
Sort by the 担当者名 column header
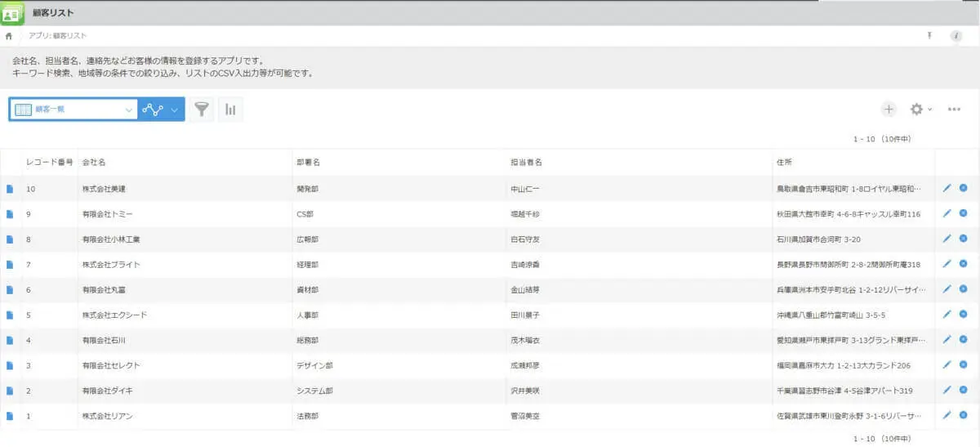526,162
